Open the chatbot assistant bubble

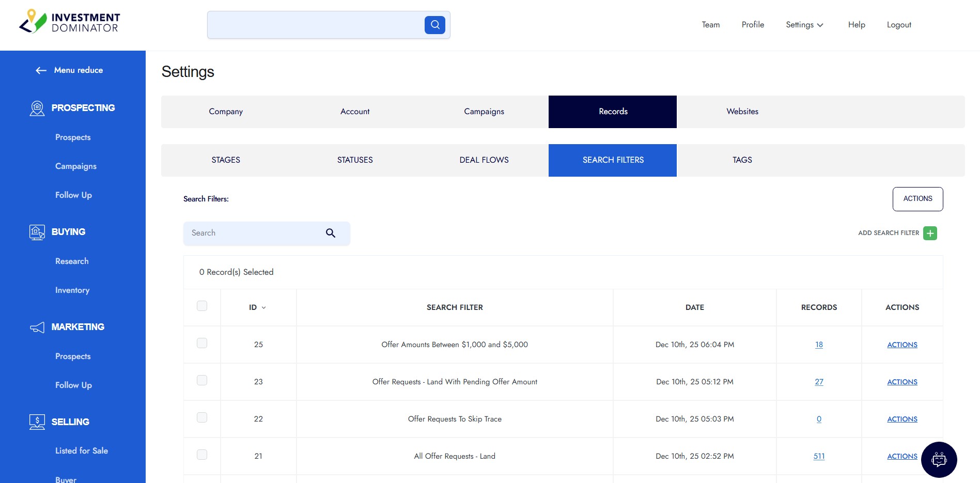pos(939,459)
